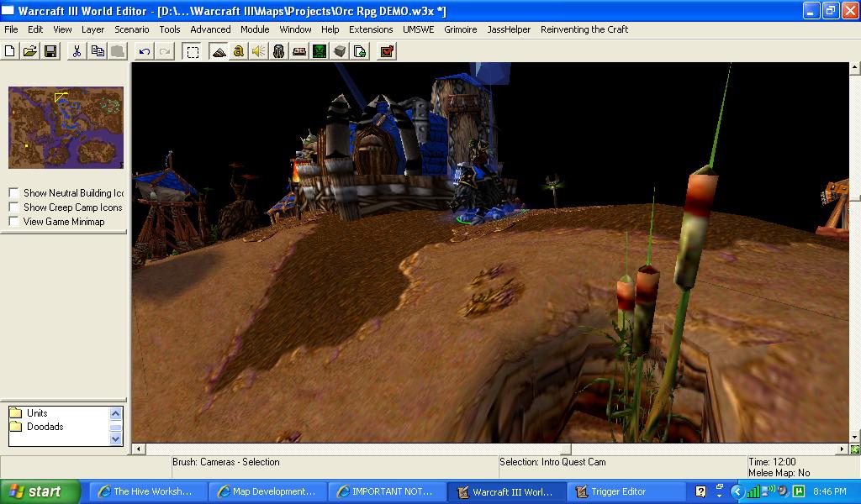
Task: Open the UMSWE menu
Action: [419, 29]
